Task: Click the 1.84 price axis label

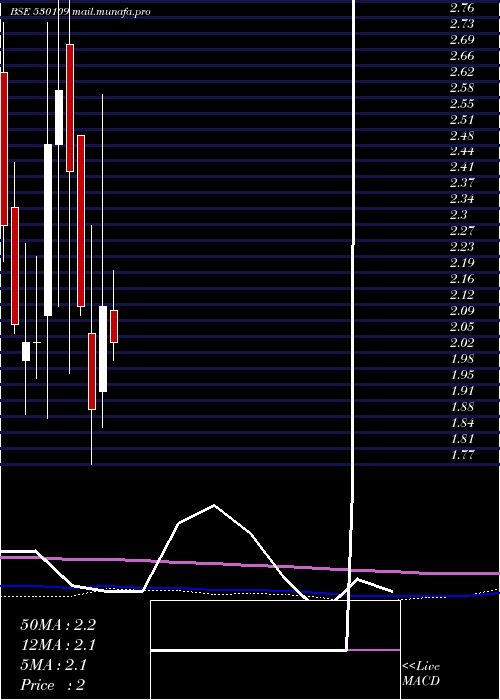Action: (x=462, y=423)
